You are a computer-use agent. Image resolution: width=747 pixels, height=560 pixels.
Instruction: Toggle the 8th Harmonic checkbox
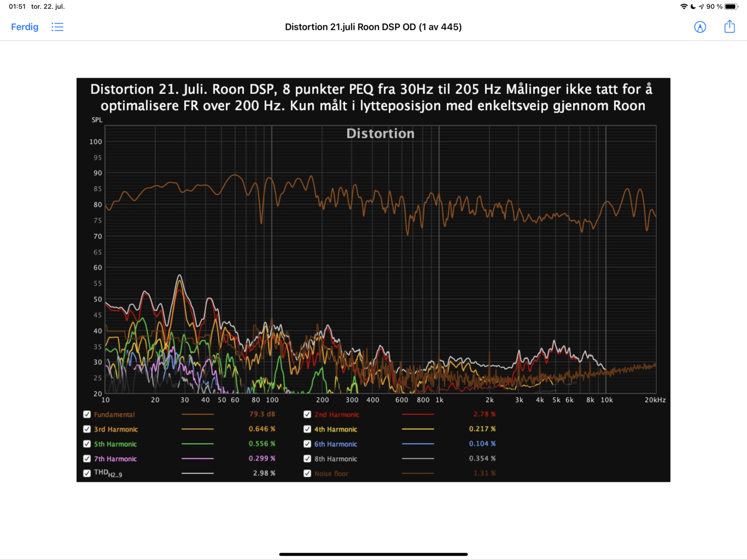coord(307,459)
